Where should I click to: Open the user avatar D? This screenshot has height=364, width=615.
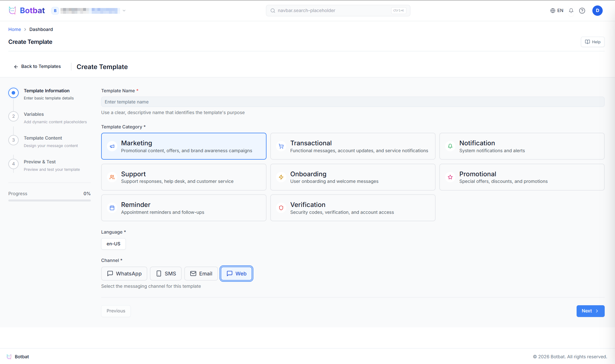click(x=597, y=11)
